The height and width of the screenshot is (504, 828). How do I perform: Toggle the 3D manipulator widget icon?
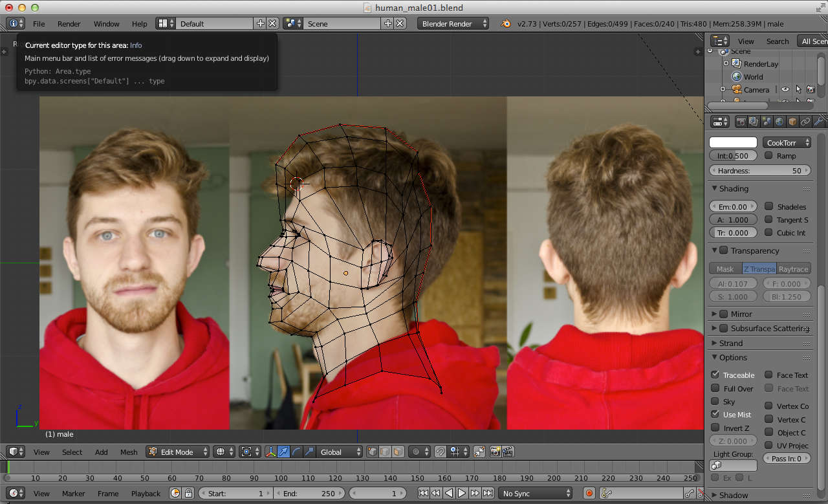tap(270, 452)
